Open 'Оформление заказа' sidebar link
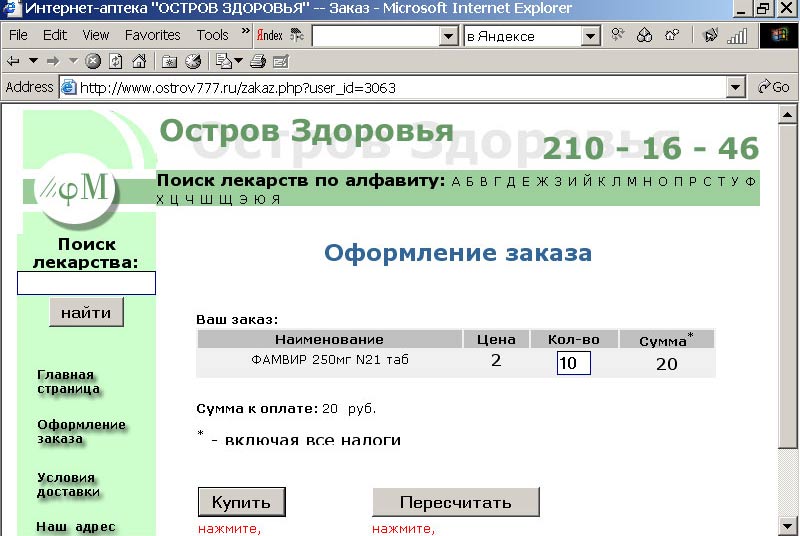 point(81,431)
